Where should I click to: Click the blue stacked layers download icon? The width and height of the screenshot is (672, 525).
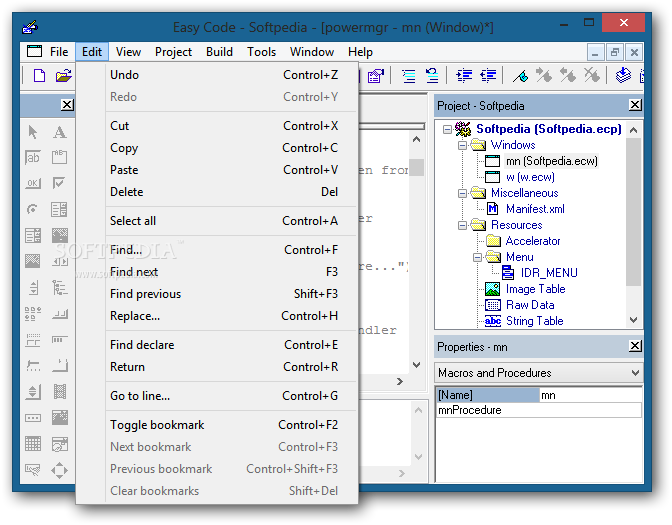coord(623,75)
